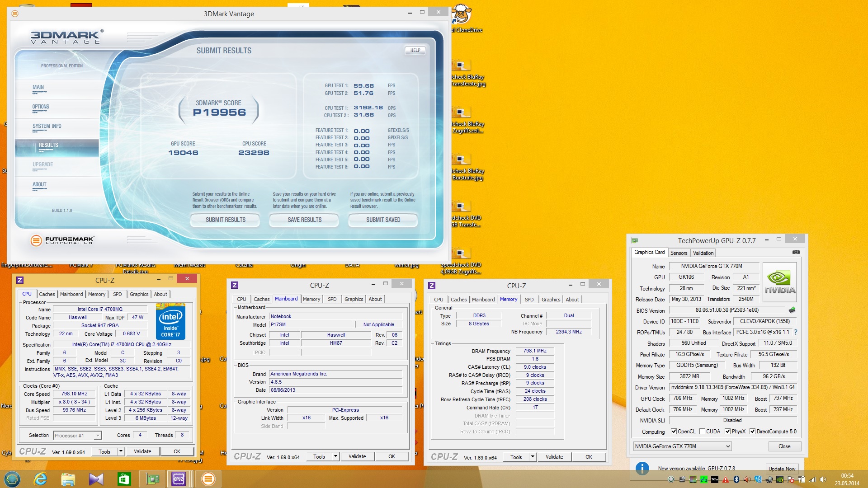Open the Bus Interface question mark help
The image size is (868, 488).
pos(796,332)
